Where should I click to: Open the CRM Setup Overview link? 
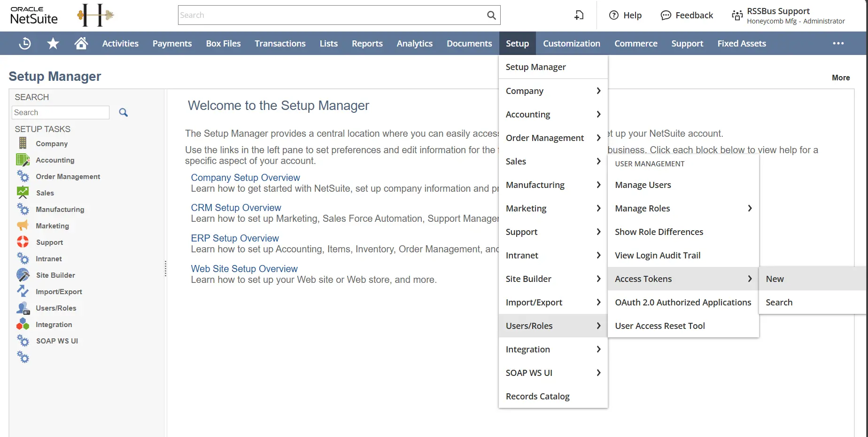pos(236,207)
